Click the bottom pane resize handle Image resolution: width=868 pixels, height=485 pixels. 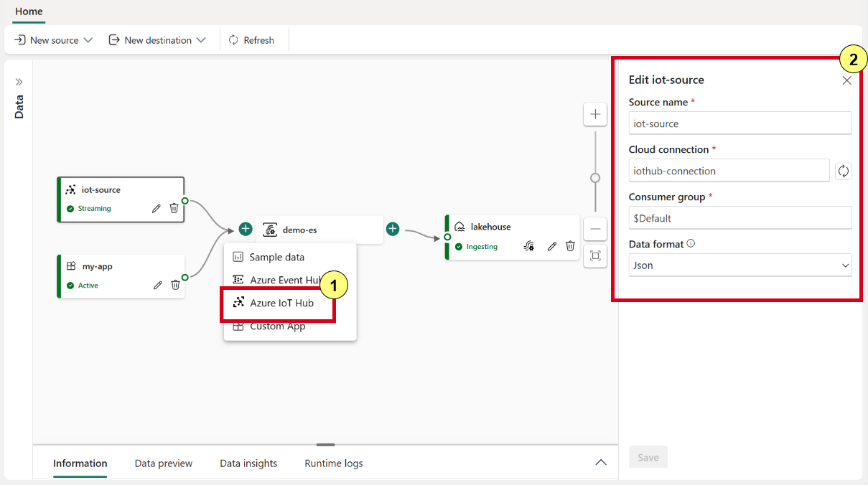point(325,445)
